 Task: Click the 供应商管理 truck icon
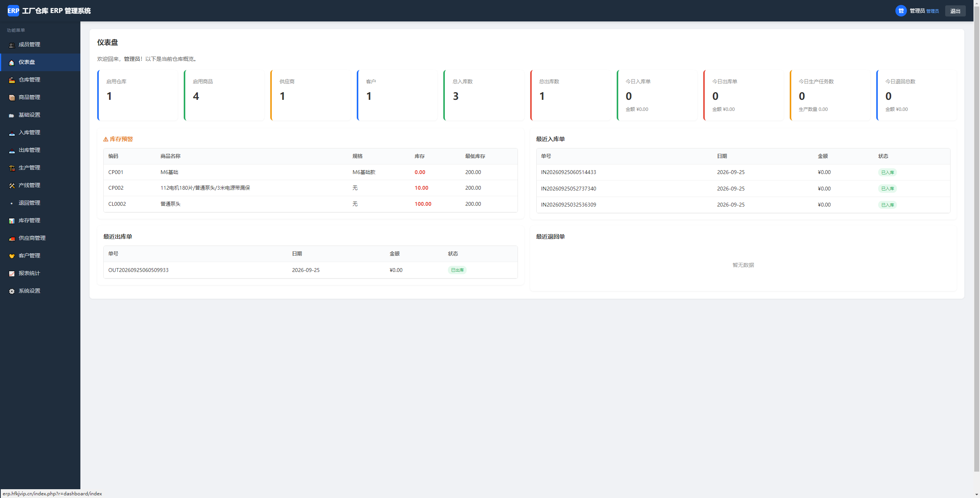point(12,238)
